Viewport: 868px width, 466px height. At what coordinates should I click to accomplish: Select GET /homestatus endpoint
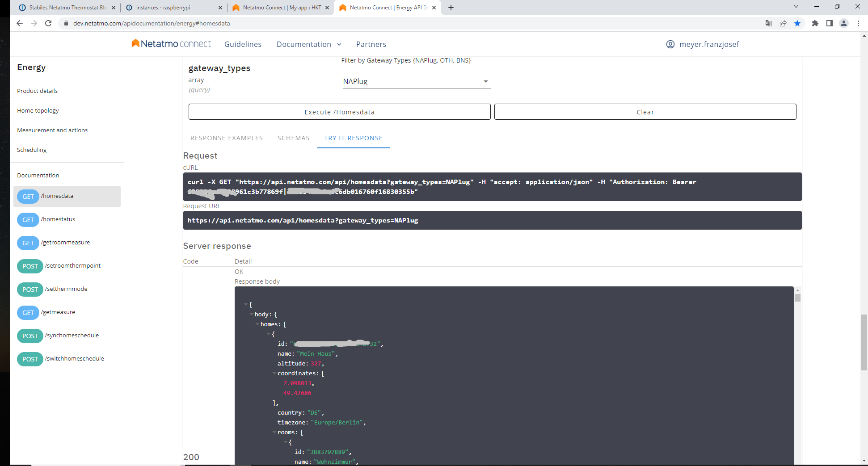67,219
